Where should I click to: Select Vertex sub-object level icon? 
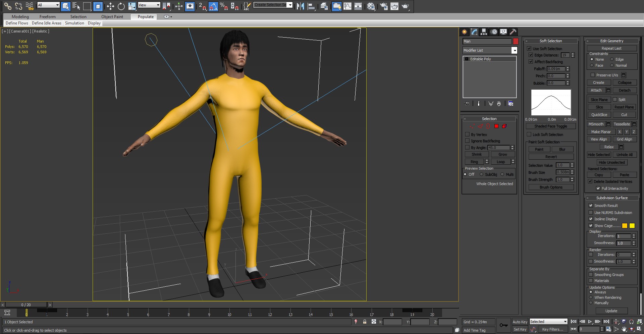click(472, 126)
